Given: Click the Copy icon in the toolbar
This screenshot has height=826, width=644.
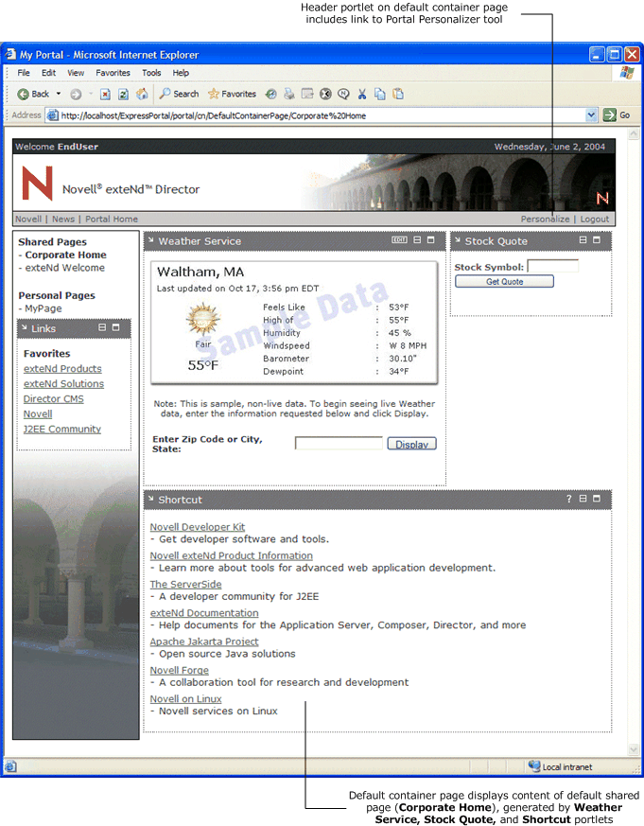Looking at the screenshot, I should click(x=379, y=94).
